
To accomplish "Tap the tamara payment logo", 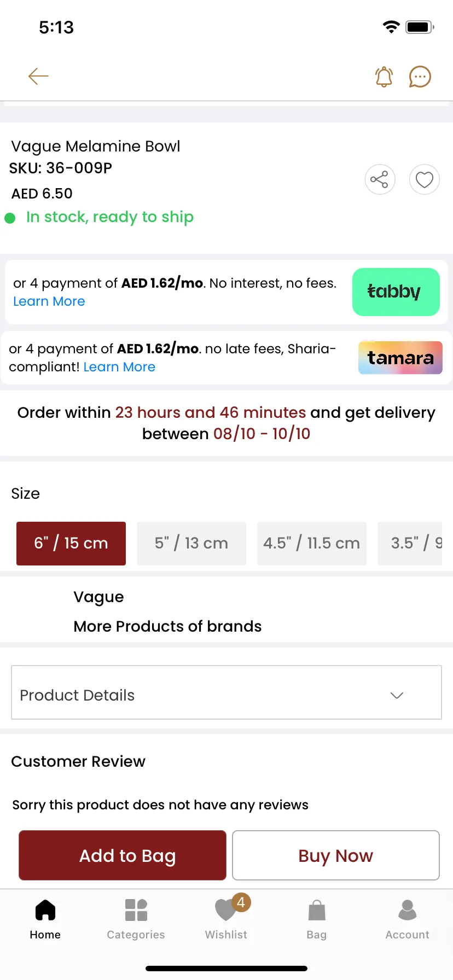I will pyautogui.click(x=400, y=358).
